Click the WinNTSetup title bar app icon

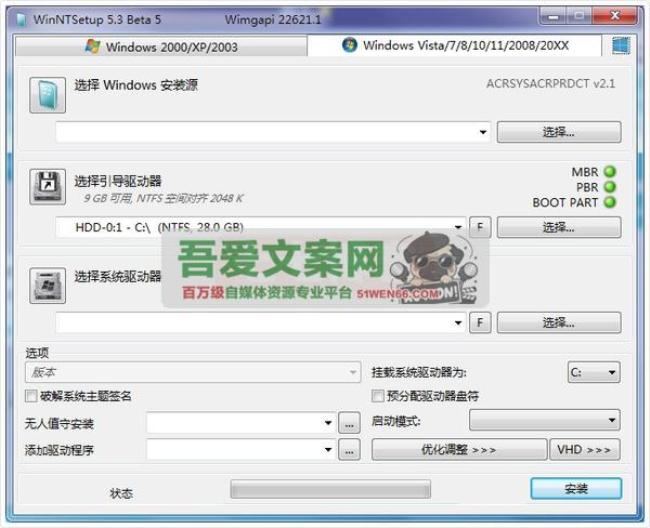(x=21, y=19)
